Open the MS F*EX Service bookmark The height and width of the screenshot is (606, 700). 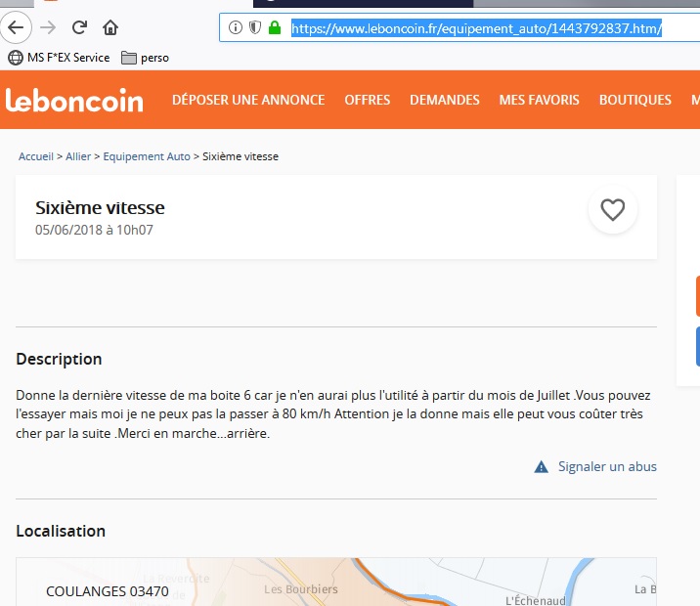[x=59, y=58]
